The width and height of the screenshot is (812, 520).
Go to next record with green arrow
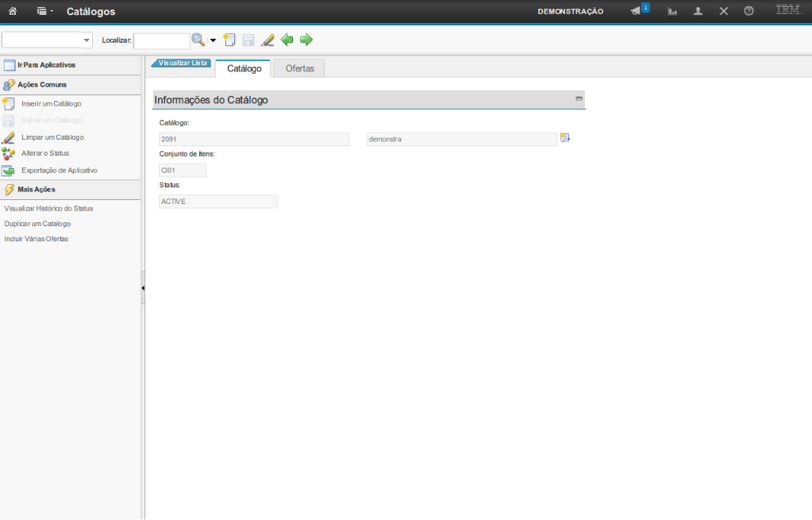(306, 40)
